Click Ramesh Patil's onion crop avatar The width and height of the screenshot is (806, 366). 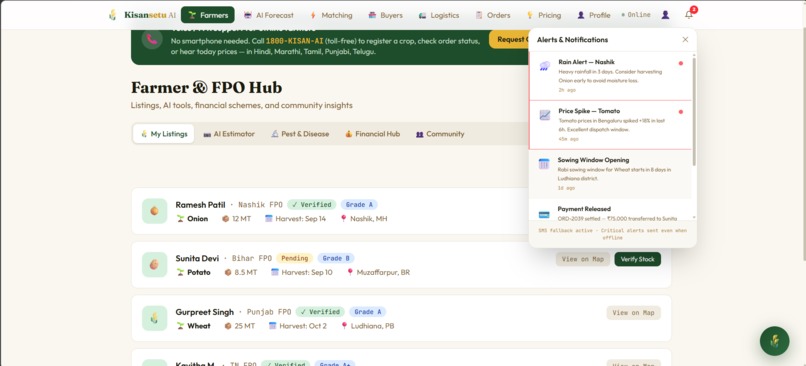click(154, 211)
